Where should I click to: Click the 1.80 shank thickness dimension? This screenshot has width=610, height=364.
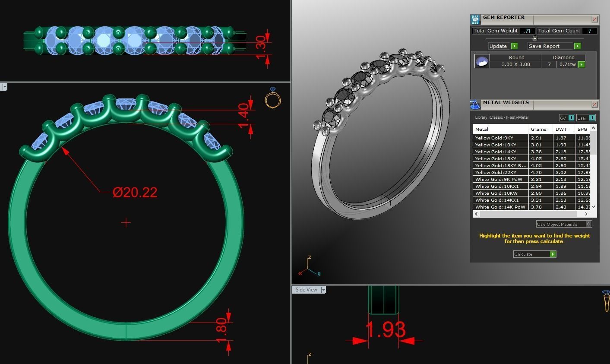[x=221, y=331]
